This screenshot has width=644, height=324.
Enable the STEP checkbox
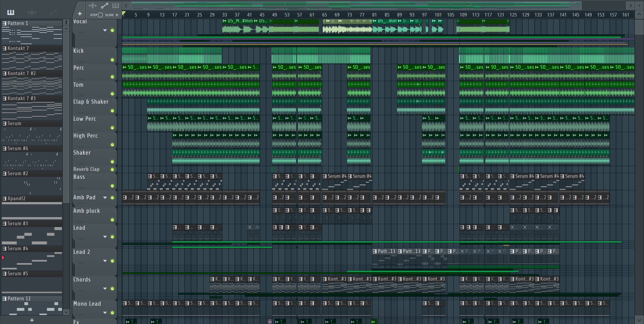point(100,15)
